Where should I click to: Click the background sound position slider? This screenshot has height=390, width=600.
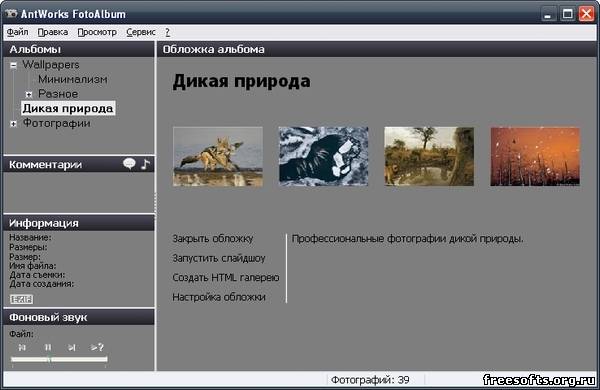tap(59, 359)
